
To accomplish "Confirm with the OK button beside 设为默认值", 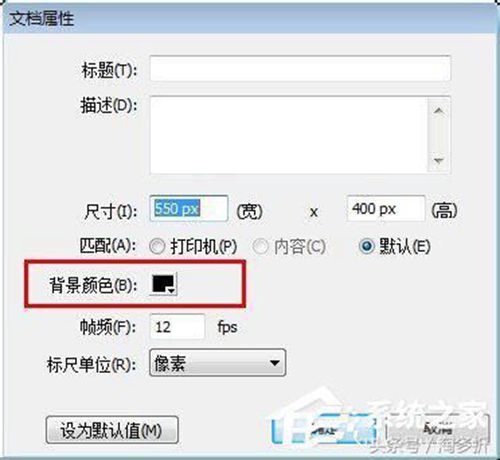I will point(324,430).
